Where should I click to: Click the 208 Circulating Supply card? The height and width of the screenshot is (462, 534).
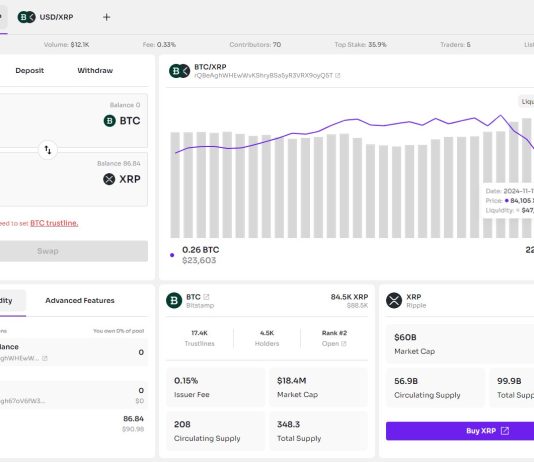click(x=216, y=431)
